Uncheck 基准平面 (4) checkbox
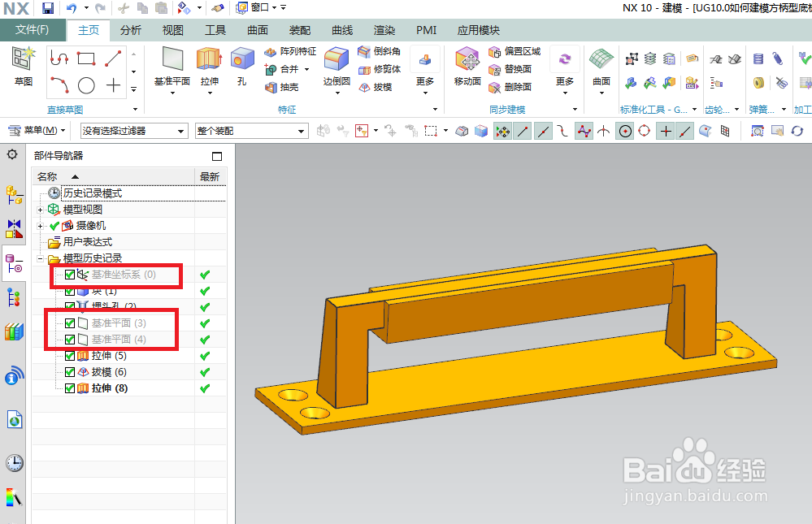 click(x=70, y=340)
